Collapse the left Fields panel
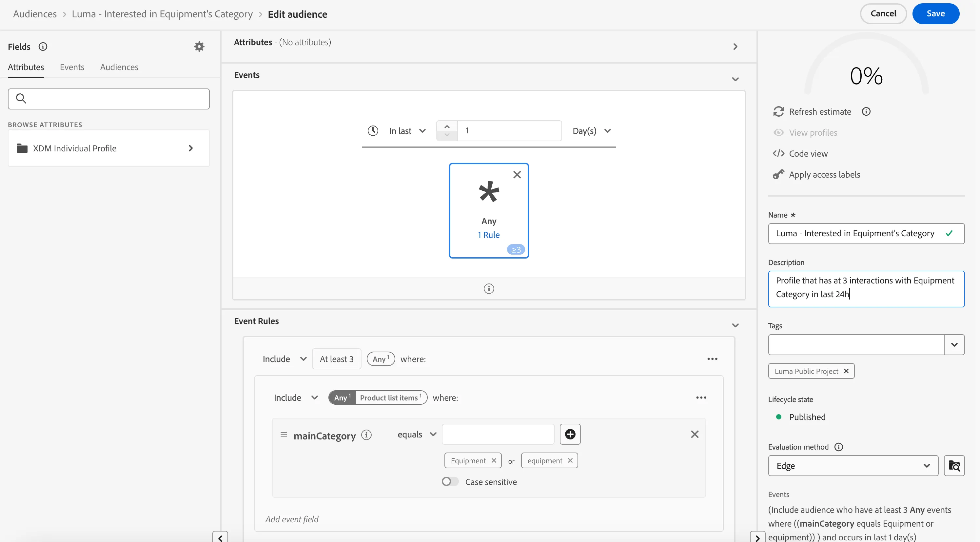This screenshot has height=542, width=980. [220, 537]
